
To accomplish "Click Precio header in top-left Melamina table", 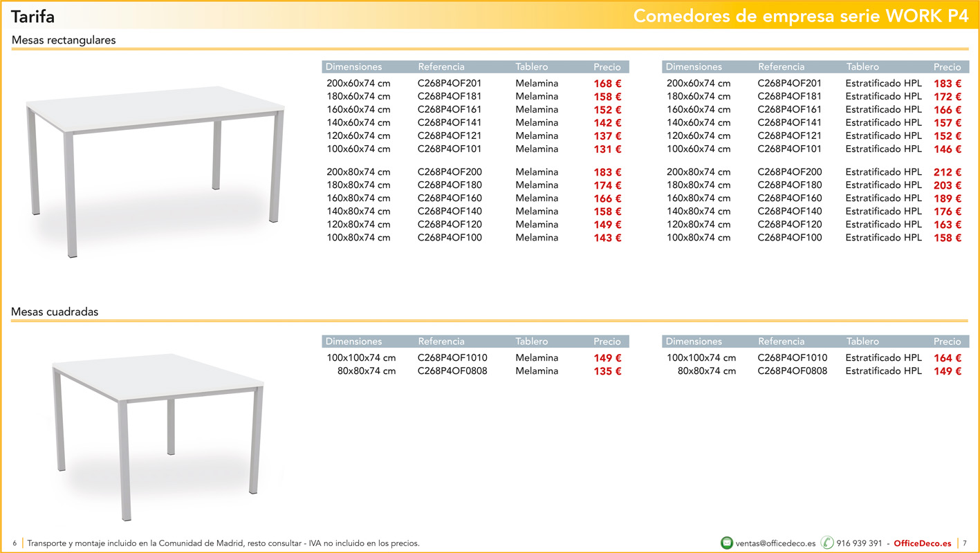I will point(607,67).
